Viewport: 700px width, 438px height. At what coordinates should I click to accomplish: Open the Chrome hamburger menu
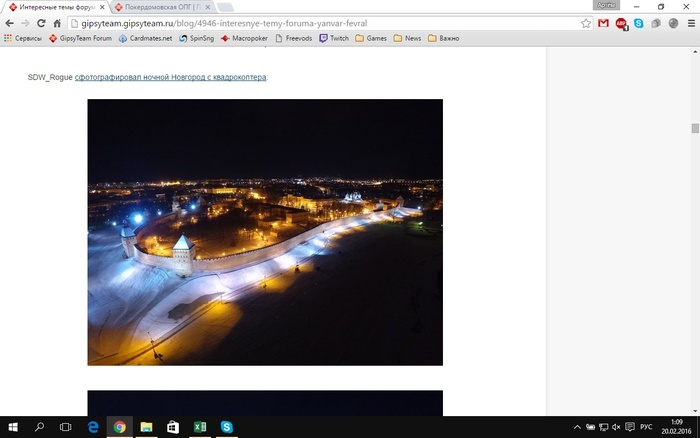click(x=691, y=23)
